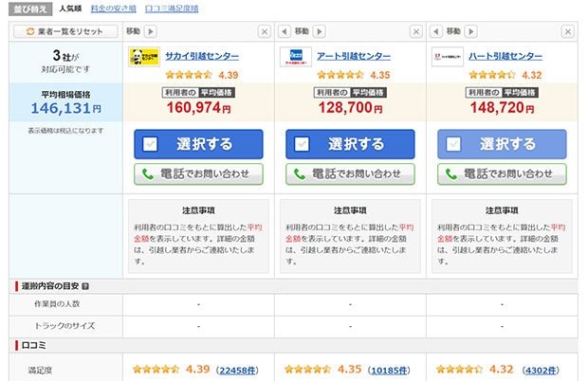Screen dimensions: 588x381
Task: Call Art via 電話でお問い合わせ button
Action: point(350,173)
